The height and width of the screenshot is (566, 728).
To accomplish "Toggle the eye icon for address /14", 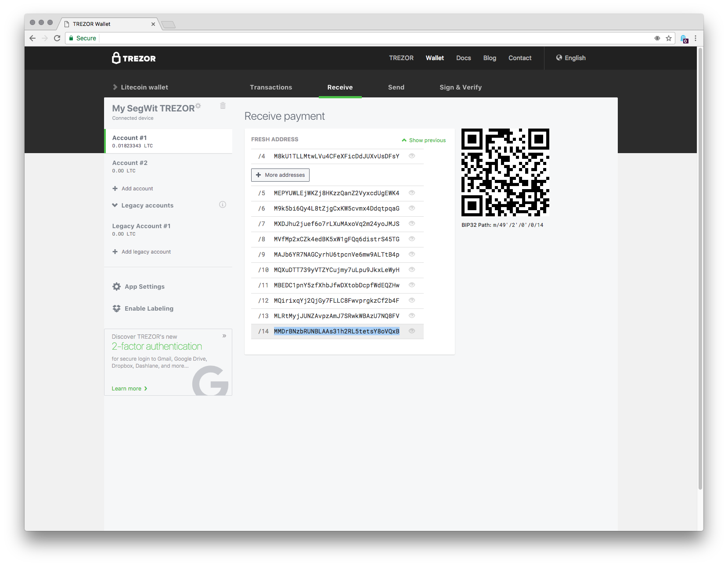I will pos(412,331).
